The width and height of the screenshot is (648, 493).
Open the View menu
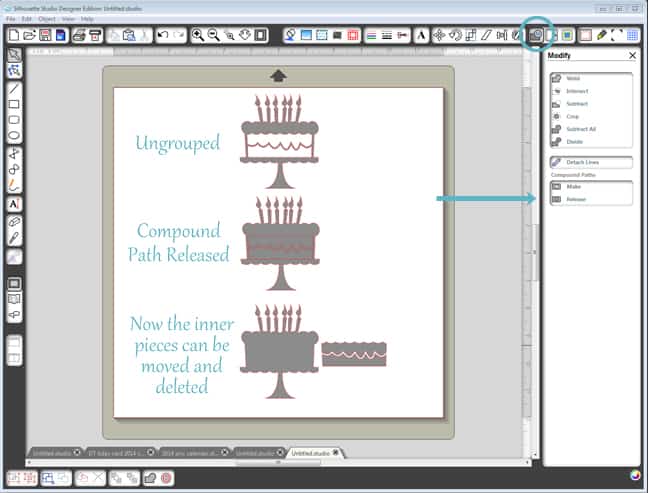[x=68, y=19]
